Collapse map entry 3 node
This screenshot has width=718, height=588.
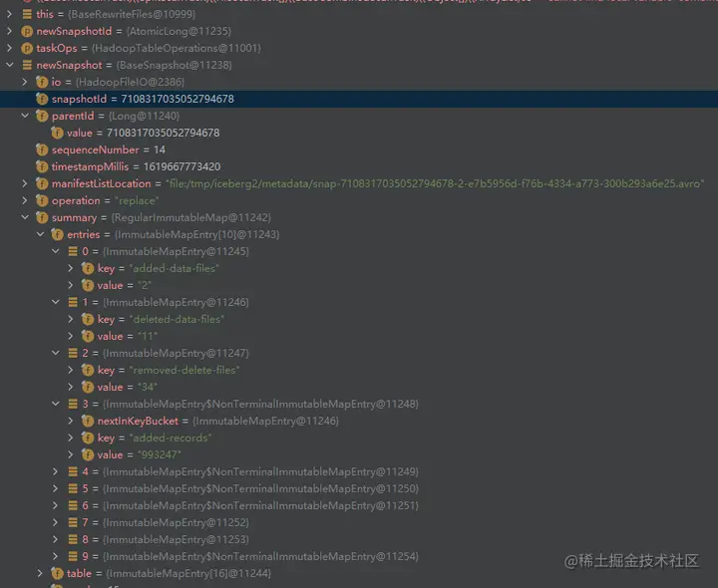tap(56, 404)
